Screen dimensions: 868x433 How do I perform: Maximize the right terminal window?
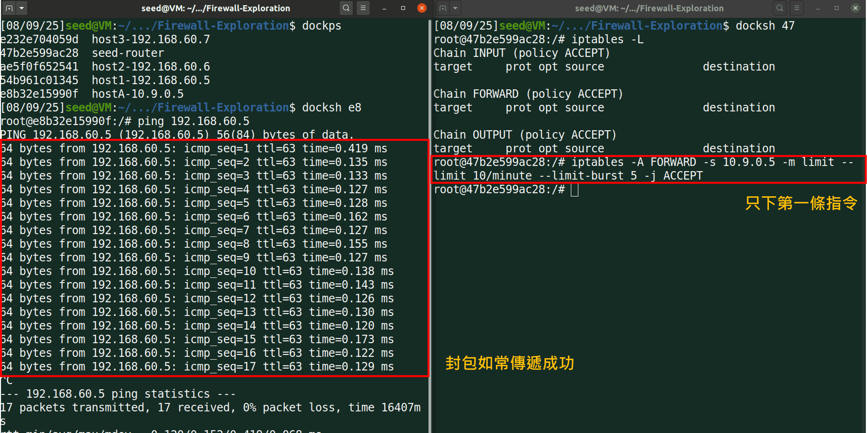click(x=837, y=8)
